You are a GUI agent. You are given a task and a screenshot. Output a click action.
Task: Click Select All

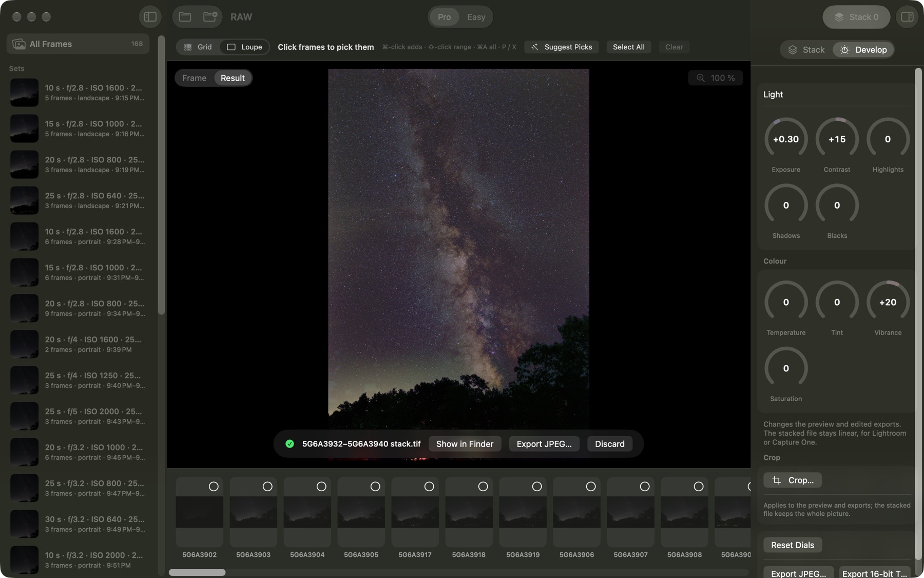(628, 47)
